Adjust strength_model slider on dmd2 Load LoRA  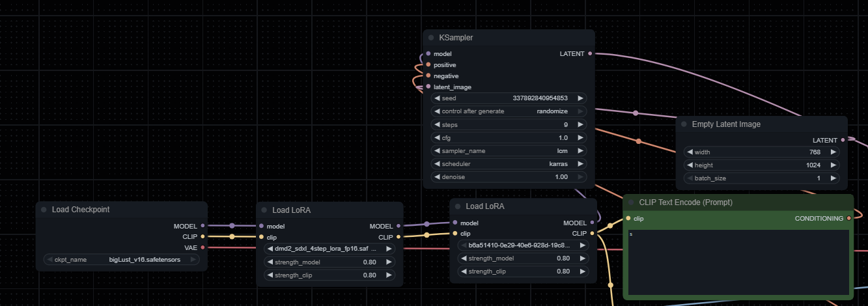tap(329, 262)
